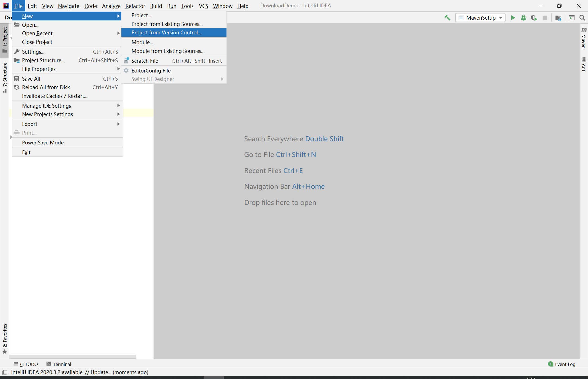Expand the MavenSetup configuration dropdown

502,18
